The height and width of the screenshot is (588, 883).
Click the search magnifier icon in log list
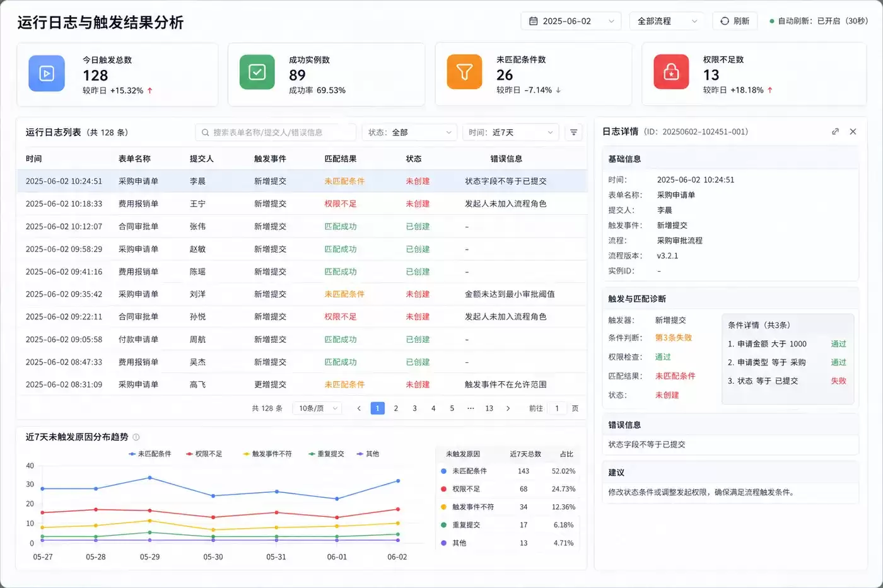pos(205,132)
